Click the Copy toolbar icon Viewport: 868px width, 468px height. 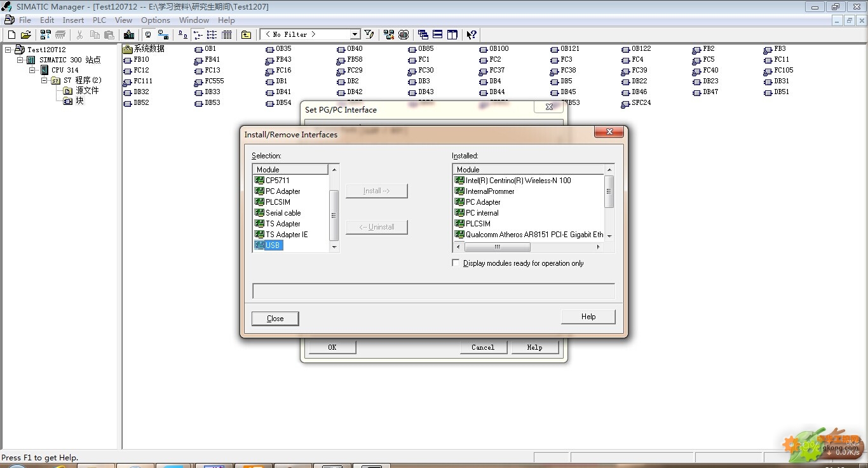95,34
